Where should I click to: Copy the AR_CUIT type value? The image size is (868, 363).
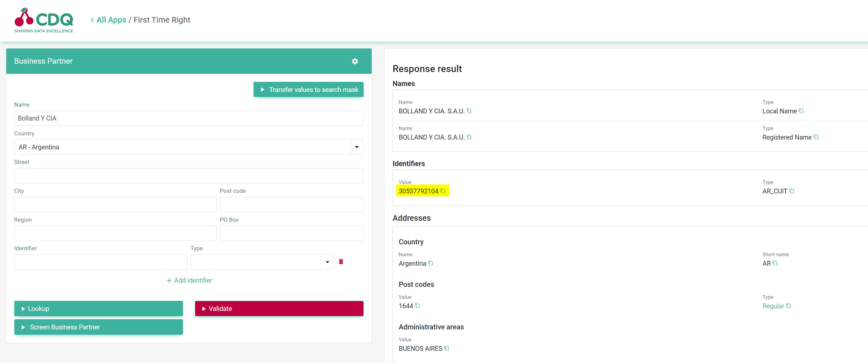(x=792, y=191)
